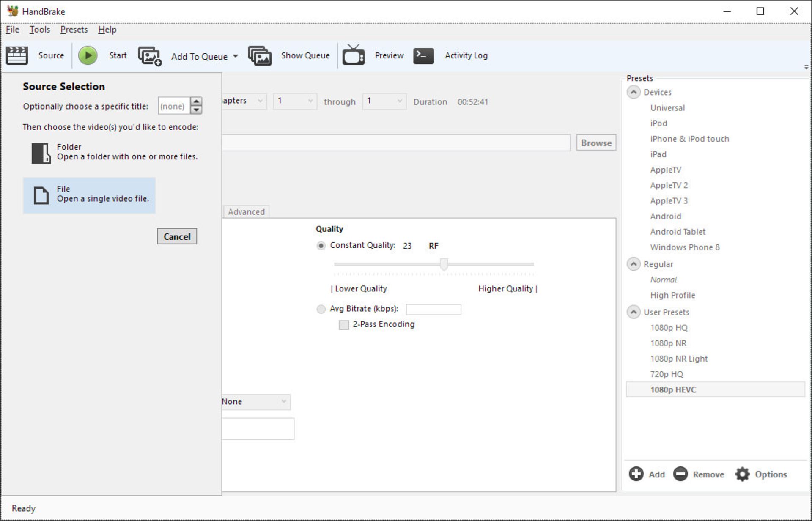
Task: Click the plus icon to add preset
Action: pyautogui.click(x=636, y=474)
